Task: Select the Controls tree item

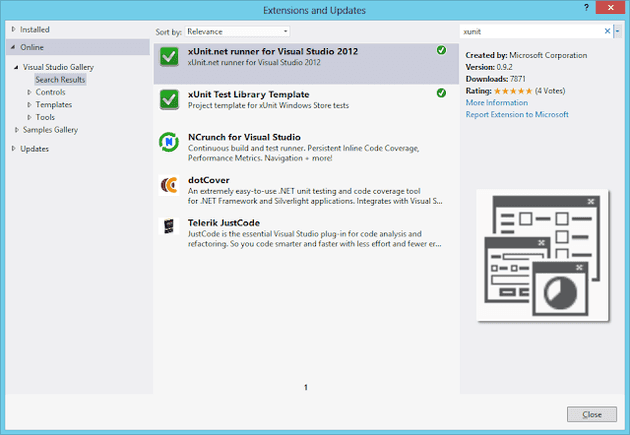Action: point(50,92)
